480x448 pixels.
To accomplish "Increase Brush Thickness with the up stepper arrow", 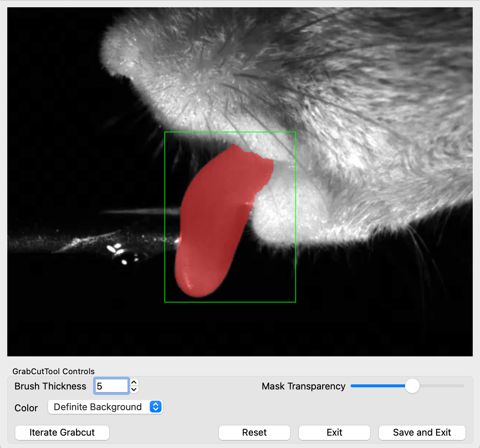I will [134, 383].
